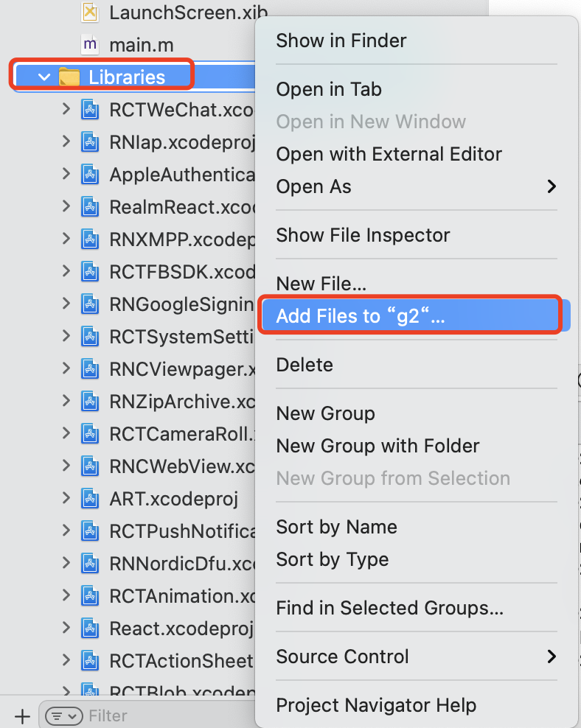Screen dimensions: 581x728
Task: Click the main.m file icon
Action: 90,44
